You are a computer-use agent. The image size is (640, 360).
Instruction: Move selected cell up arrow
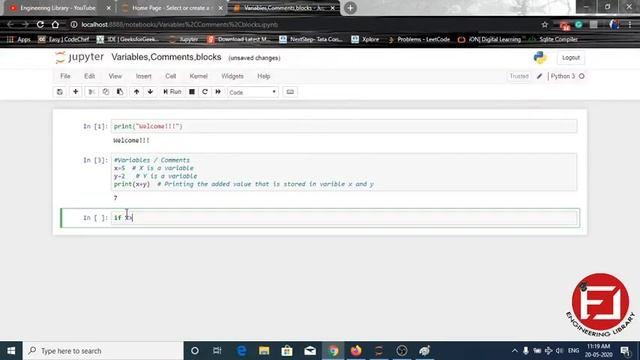click(136, 92)
